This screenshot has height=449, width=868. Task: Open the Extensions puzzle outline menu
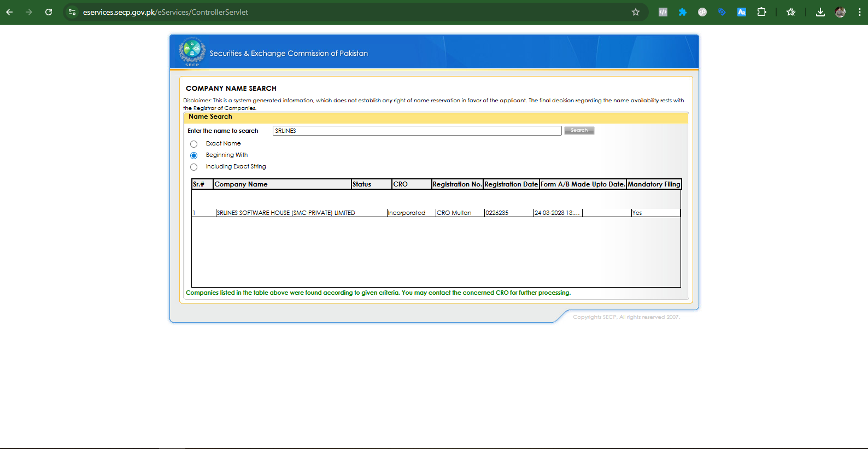pyautogui.click(x=761, y=12)
